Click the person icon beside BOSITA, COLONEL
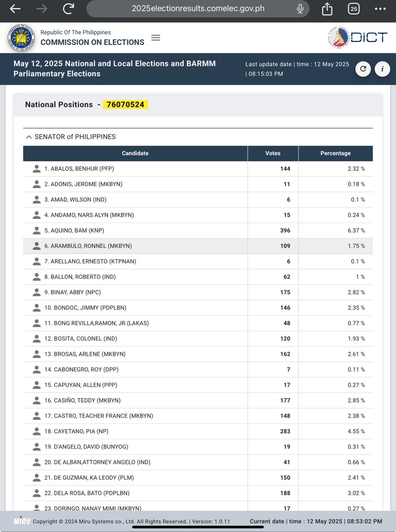The height and width of the screenshot is (532, 396). point(37,339)
